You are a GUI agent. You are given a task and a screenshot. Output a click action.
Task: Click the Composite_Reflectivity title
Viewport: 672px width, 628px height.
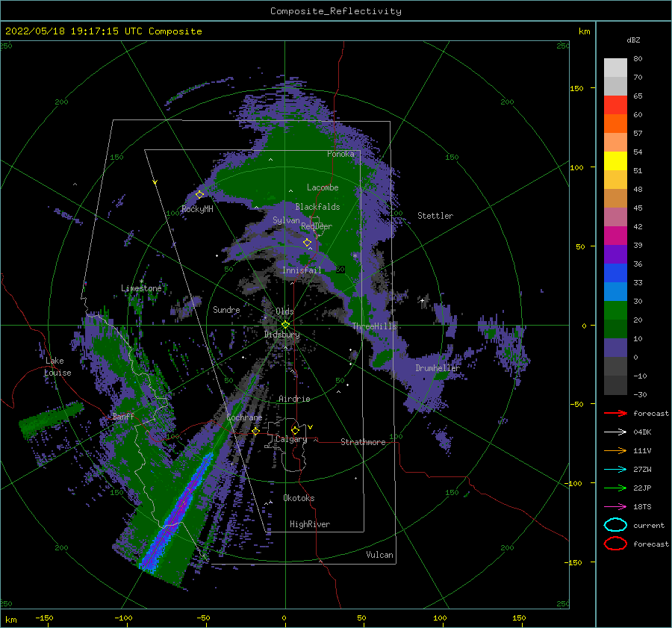[x=336, y=11]
